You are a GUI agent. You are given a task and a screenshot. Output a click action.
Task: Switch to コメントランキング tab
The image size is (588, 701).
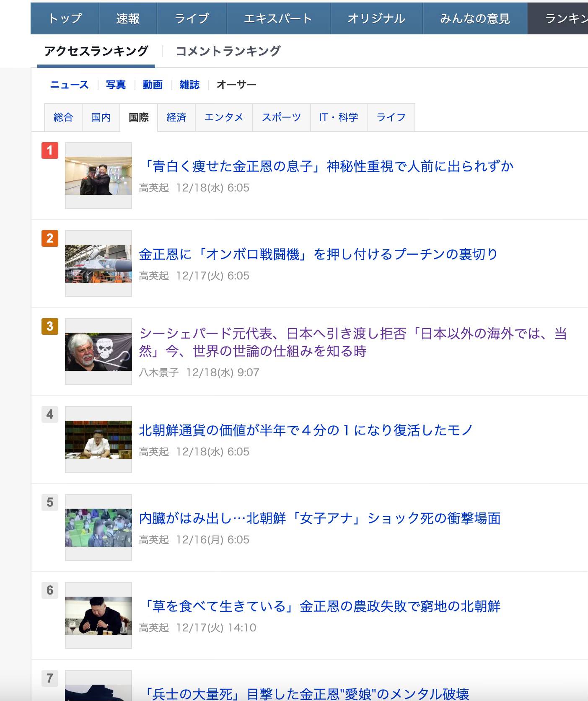point(228,51)
